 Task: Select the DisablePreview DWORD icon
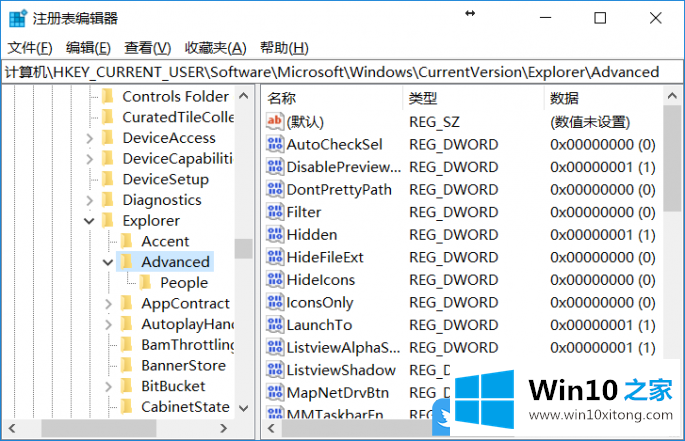pyautogui.click(x=274, y=167)
